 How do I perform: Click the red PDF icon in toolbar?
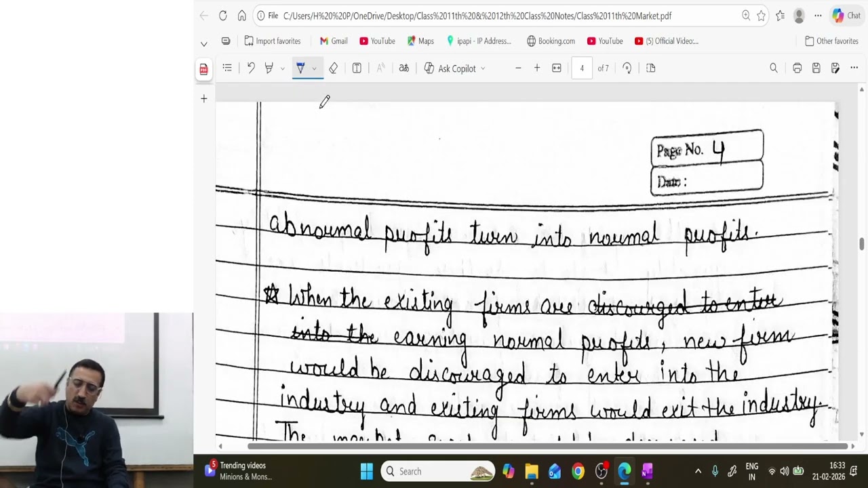[x=203, y=68]
